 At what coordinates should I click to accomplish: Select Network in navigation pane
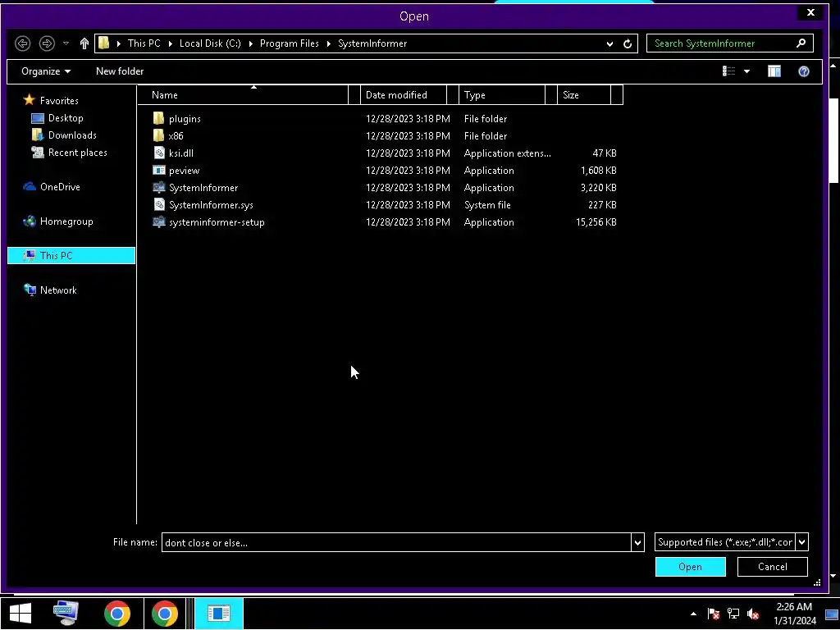tap(58, 290)
